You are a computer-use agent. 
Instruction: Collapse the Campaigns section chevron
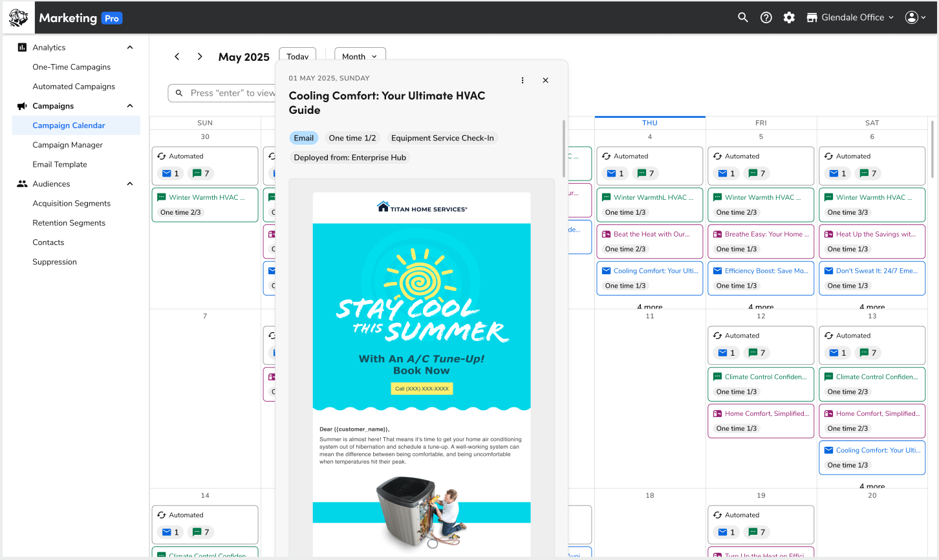[x=130, y=106]
